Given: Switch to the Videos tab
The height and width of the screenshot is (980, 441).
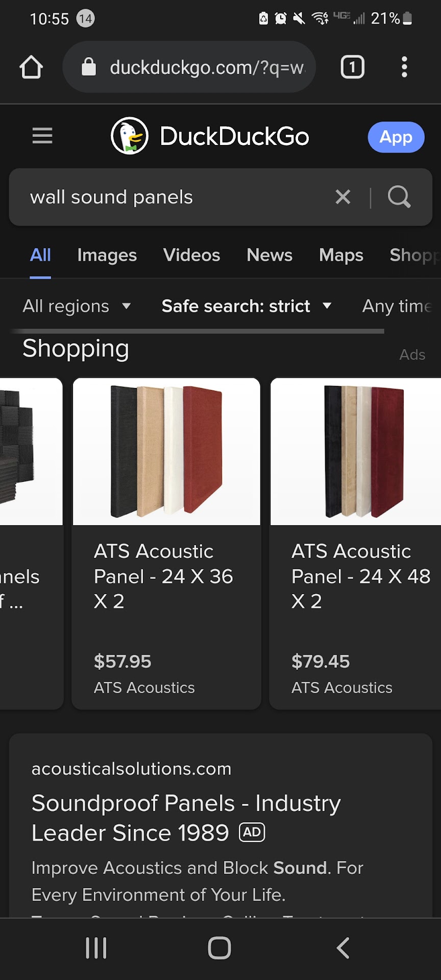Looking at the screenshot, I should [x=191, y=255].
